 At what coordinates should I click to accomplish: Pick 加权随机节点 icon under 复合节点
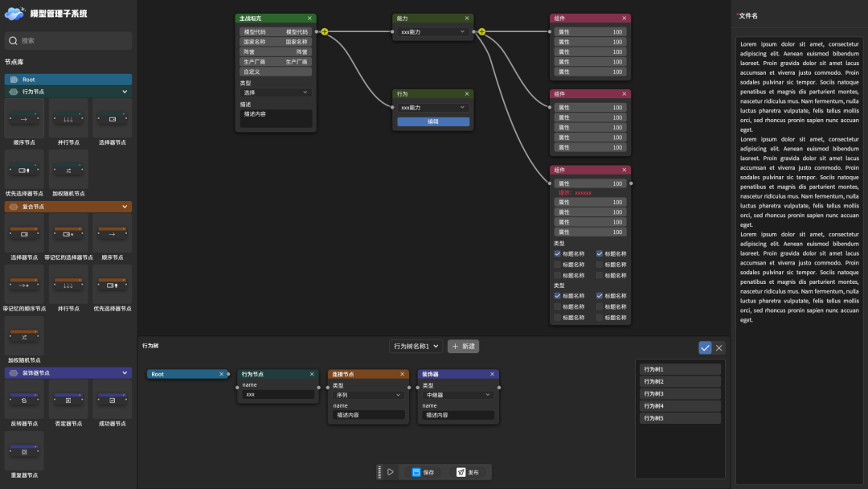pyautogui.click(x=24, y=336)
